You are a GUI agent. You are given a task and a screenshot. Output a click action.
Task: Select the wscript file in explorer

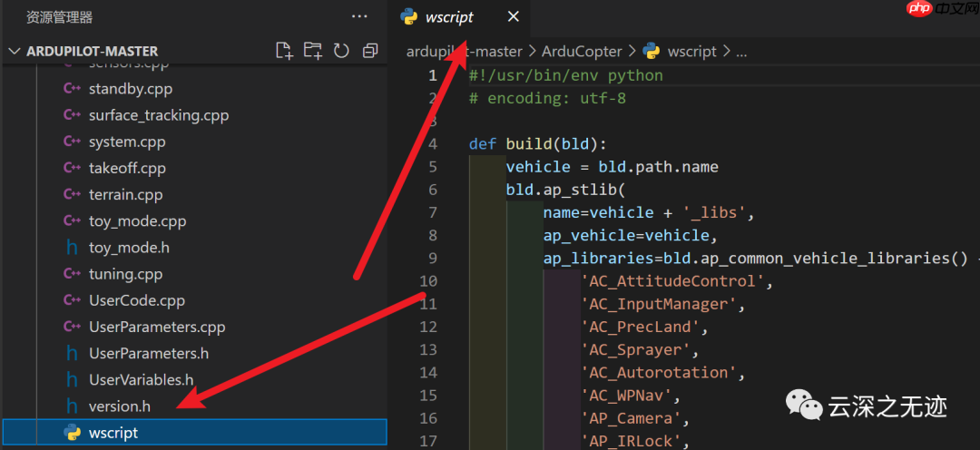(113, 433)
